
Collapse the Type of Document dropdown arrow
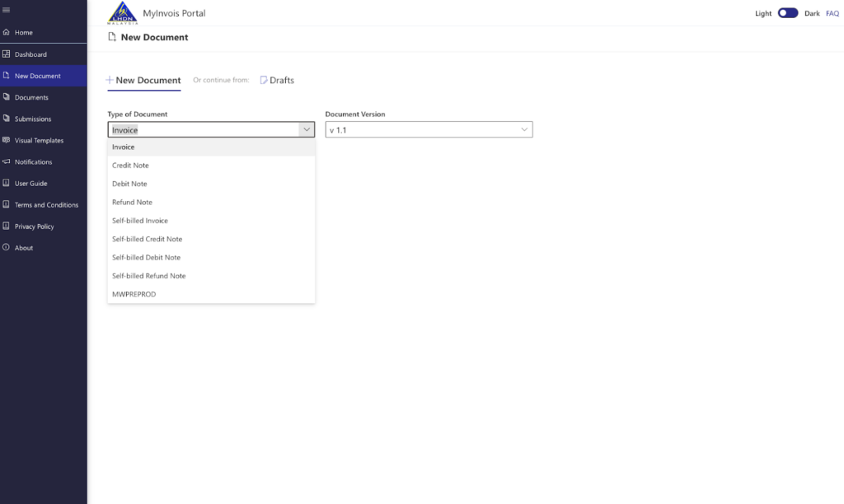click(306, 130)
